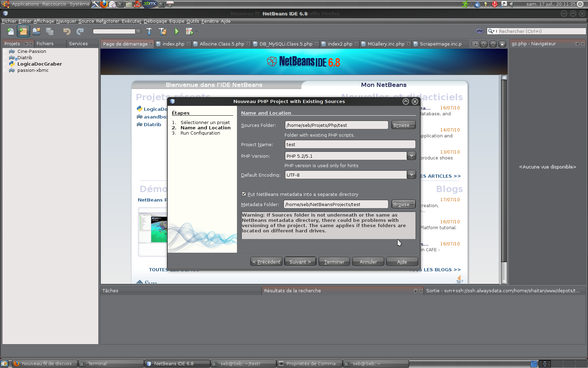Open the run configuration combo box
The image size is (588, 368).
[117, 31]
